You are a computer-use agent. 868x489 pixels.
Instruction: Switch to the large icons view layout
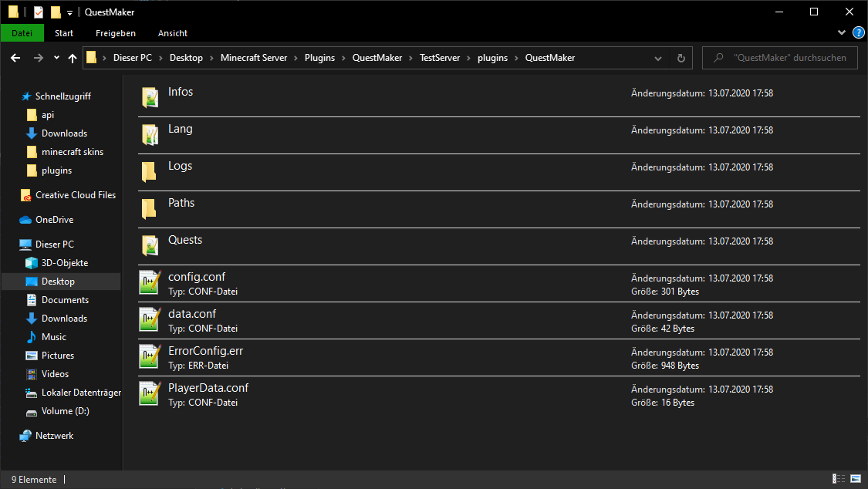pyautogui.click(x=855, y=480)
